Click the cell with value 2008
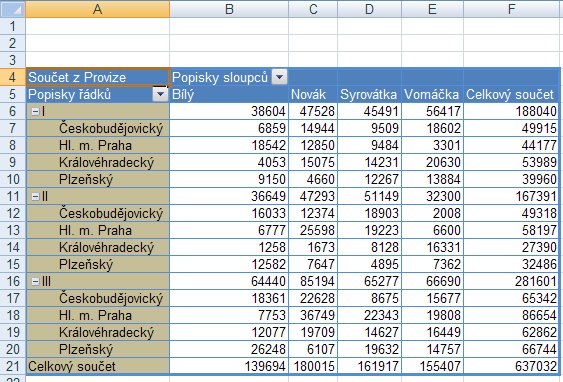Image resolution: width=563 pixels, height=382 pixels. [432, 213]
